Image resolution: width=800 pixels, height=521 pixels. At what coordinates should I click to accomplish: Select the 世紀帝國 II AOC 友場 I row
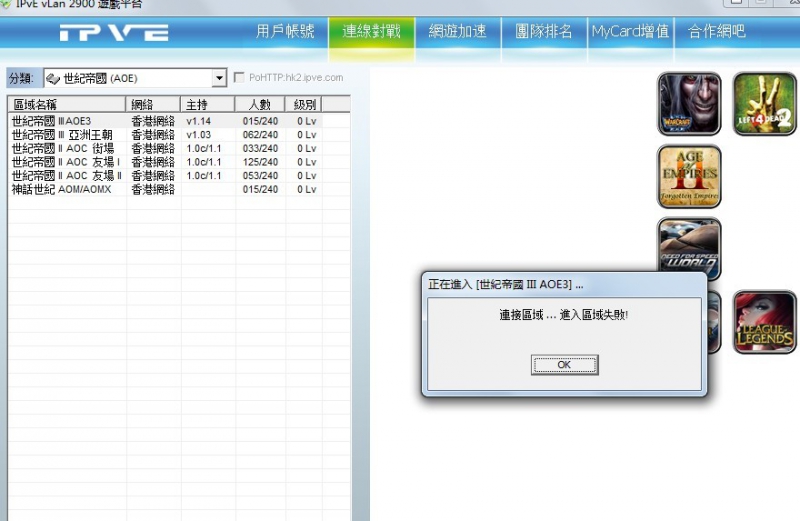(179, 162)
